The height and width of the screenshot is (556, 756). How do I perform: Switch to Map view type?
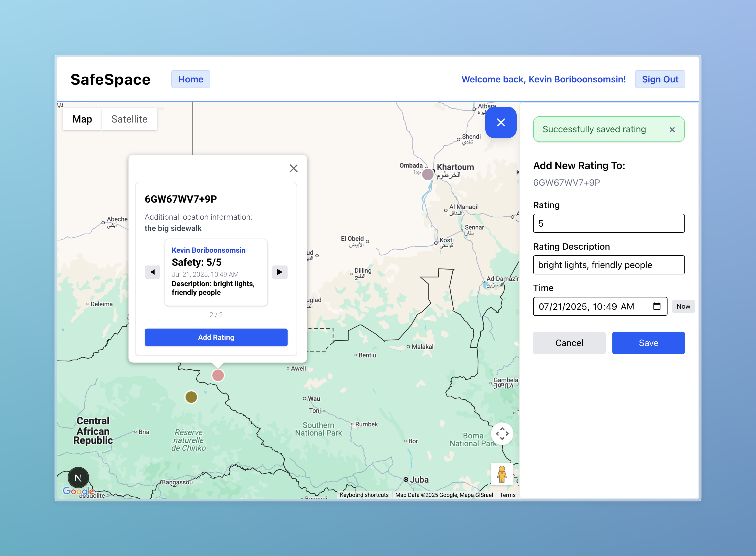pos(82,119)
